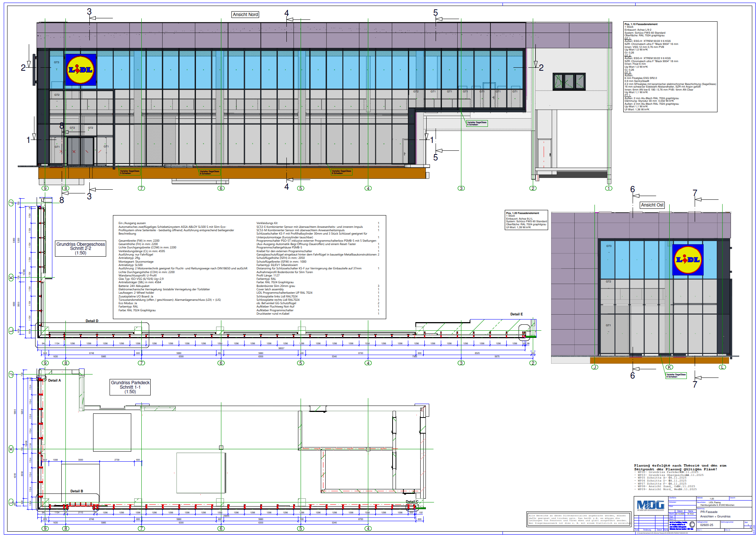Screen dimensions: 756x535
Task: Click the "0,9 mm SentryGlas" specification line
Action: (637, 81)
